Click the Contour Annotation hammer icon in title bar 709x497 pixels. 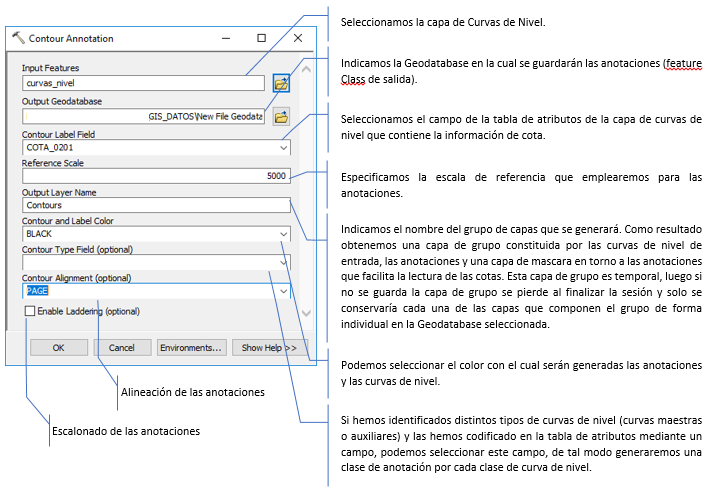[18, 39]
